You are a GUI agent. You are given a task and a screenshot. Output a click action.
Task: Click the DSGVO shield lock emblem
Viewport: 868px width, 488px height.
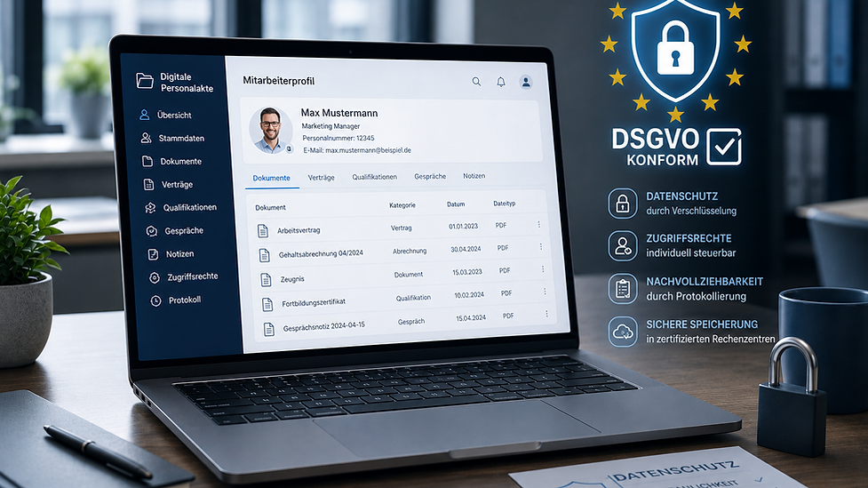pyautogui.click(x=675, y=50)
